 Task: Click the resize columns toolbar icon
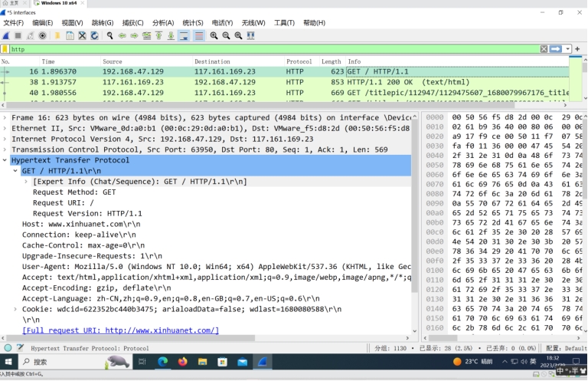250,35
